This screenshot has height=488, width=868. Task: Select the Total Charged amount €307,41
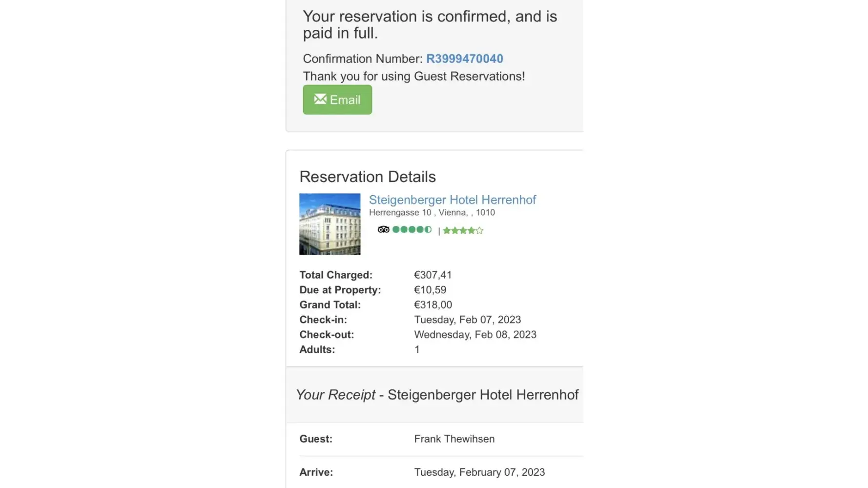[433, 275]
